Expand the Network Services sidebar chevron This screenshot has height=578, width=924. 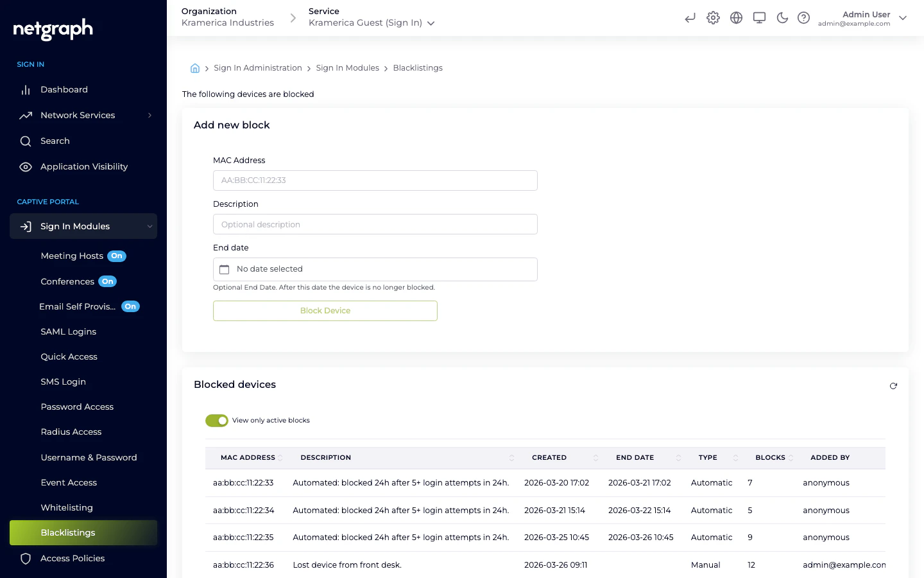click(150, 115)
